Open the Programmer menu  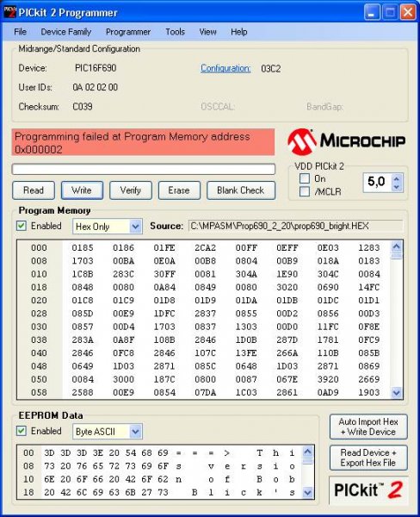click(128, 32)
